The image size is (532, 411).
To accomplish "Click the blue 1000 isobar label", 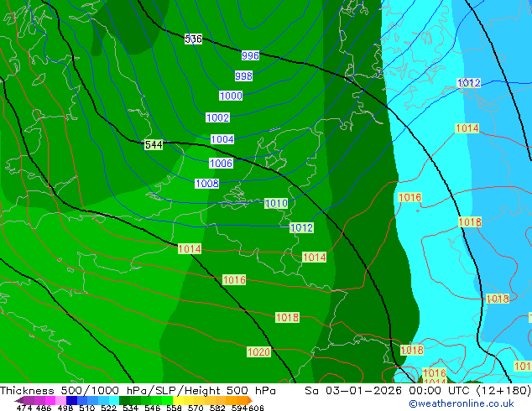I will click(231, 96).
